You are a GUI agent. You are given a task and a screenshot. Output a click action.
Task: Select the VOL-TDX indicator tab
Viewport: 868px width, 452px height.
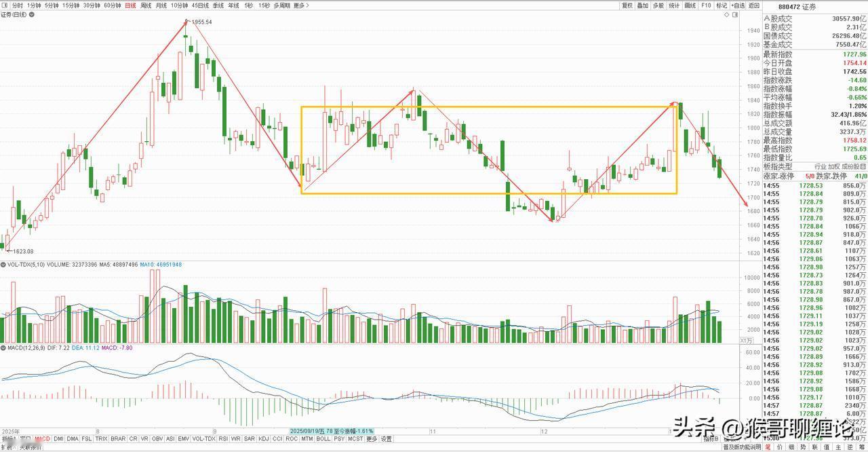(x=203, y=438)
